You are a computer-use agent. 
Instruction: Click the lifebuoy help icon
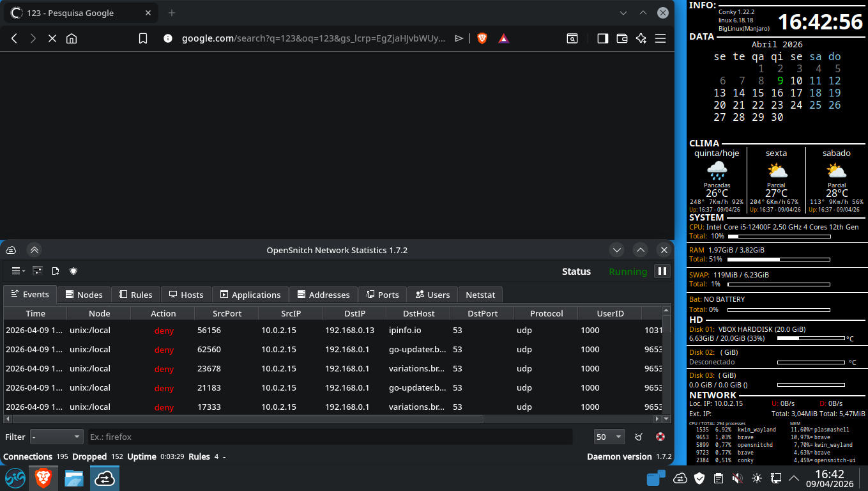(660, 437)
